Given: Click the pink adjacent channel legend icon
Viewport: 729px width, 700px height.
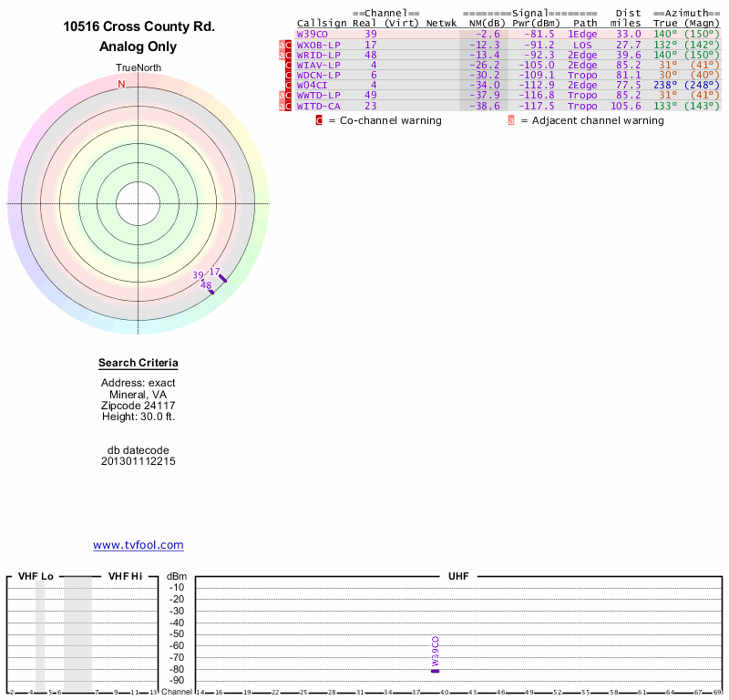Looking at the screenshot, I should (511, 120).
